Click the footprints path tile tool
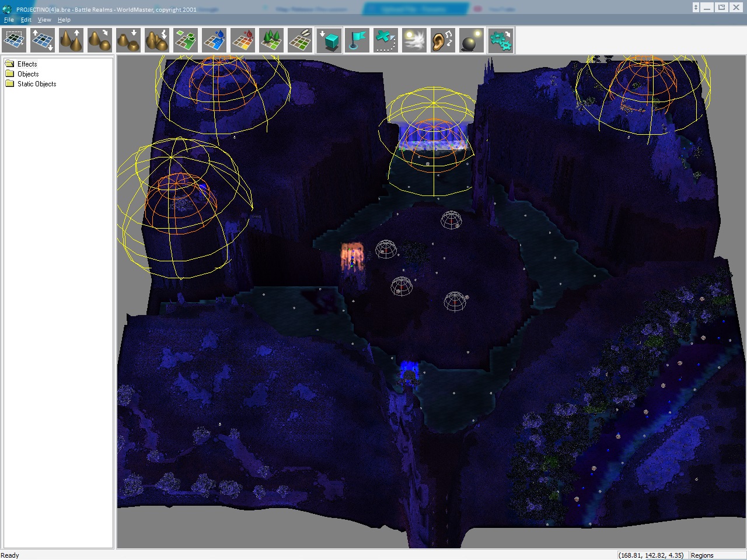This screenshot has width=747, height=560. [300, 40]
